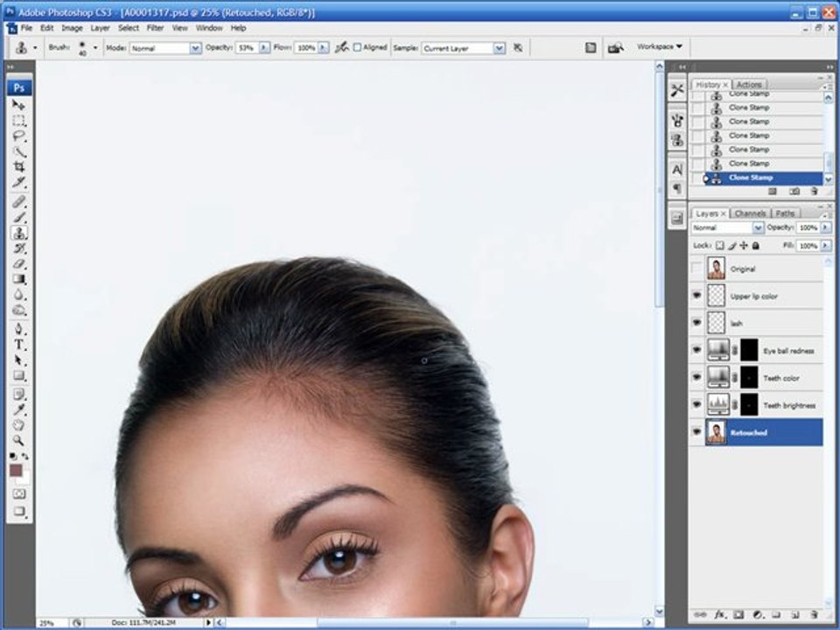Open the layer Opacity slider arrow

pos(825,227)
